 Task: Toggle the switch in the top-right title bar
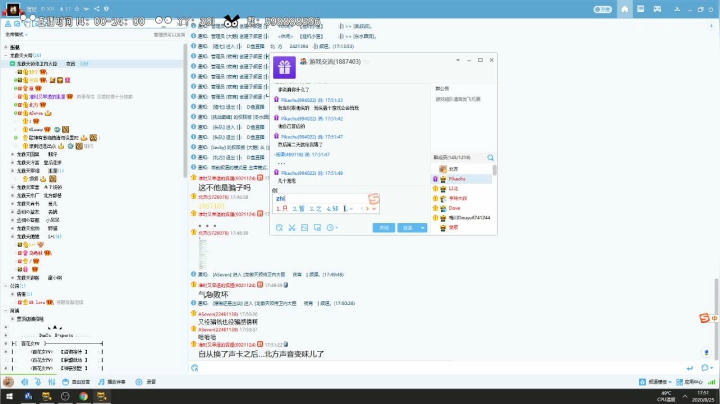(x=602, y=9)
